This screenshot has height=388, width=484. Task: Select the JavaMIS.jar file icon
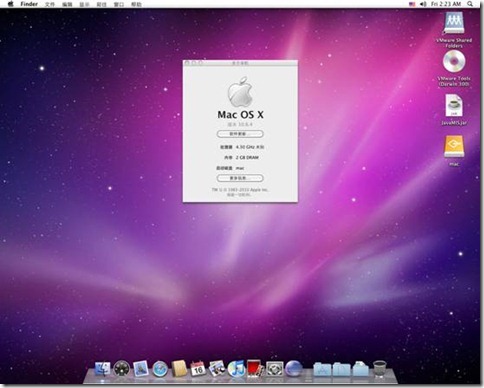454,106
